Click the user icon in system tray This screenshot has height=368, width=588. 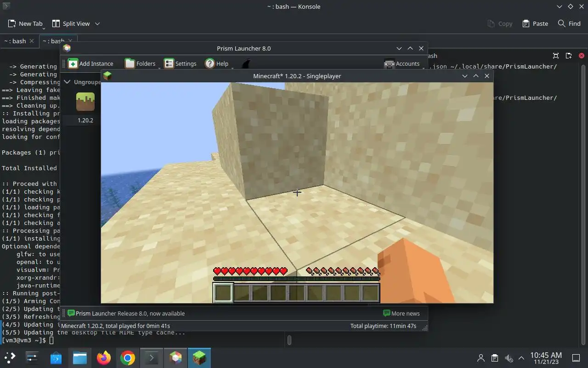click(481, 358)
